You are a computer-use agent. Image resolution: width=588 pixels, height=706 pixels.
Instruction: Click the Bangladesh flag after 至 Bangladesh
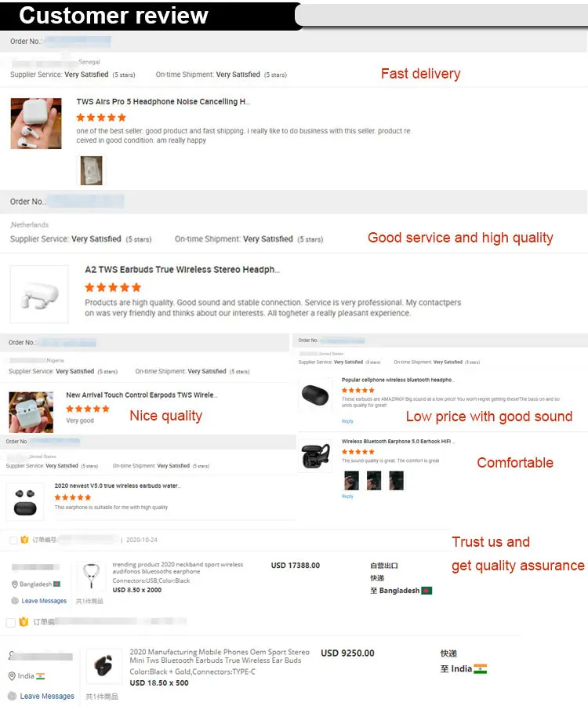426,590
